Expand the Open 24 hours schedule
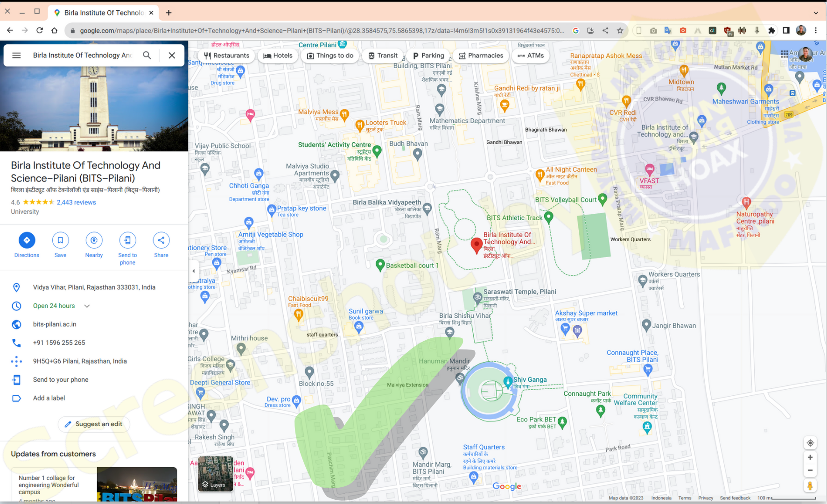827x504 pixels. coord(87,306)
